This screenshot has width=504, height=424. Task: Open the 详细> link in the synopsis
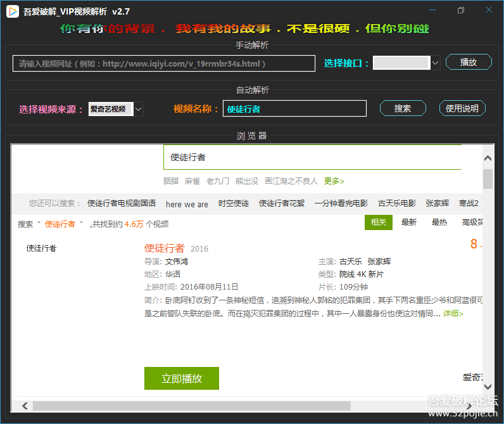(x=453, y=314)
